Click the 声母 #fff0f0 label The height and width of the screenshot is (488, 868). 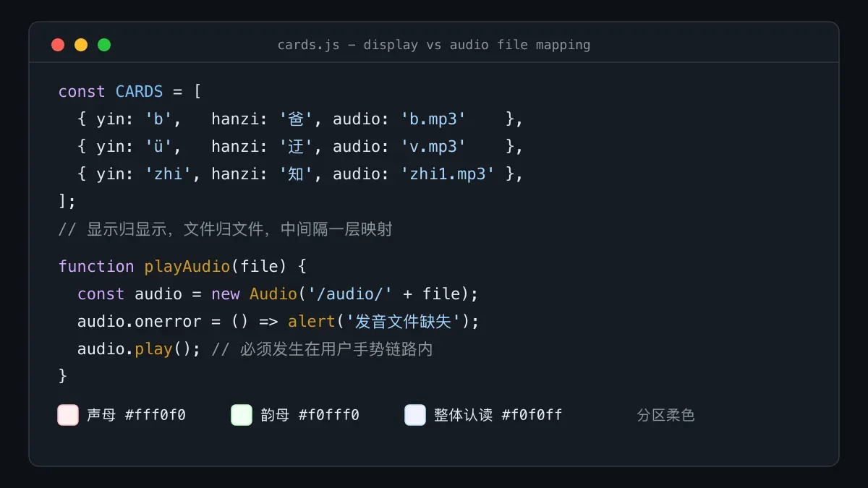tap(136, 415)
